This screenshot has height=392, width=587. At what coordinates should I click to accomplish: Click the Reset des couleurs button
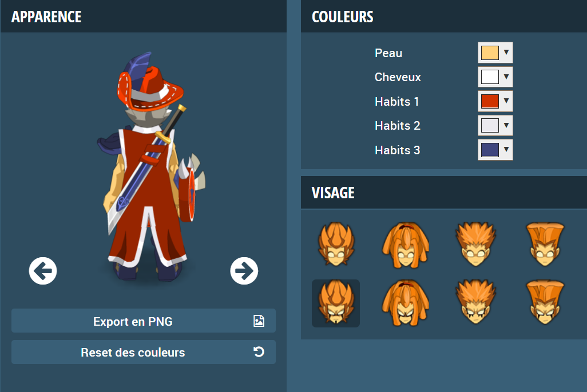(x=144, y=352)
